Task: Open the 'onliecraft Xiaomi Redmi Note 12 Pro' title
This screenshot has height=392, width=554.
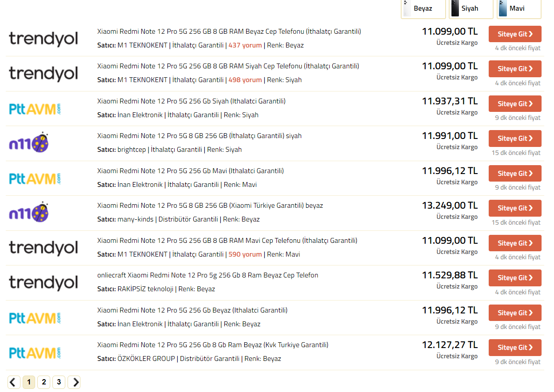Action: click(x=208, y=275)
